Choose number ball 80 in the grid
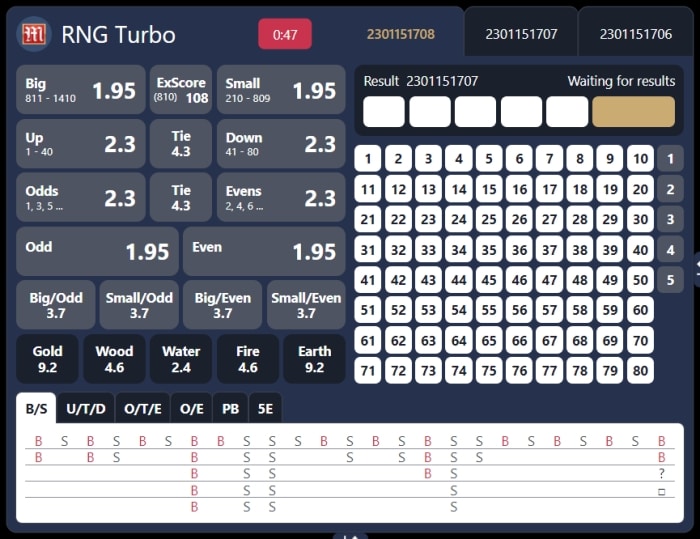 point(640,371)
